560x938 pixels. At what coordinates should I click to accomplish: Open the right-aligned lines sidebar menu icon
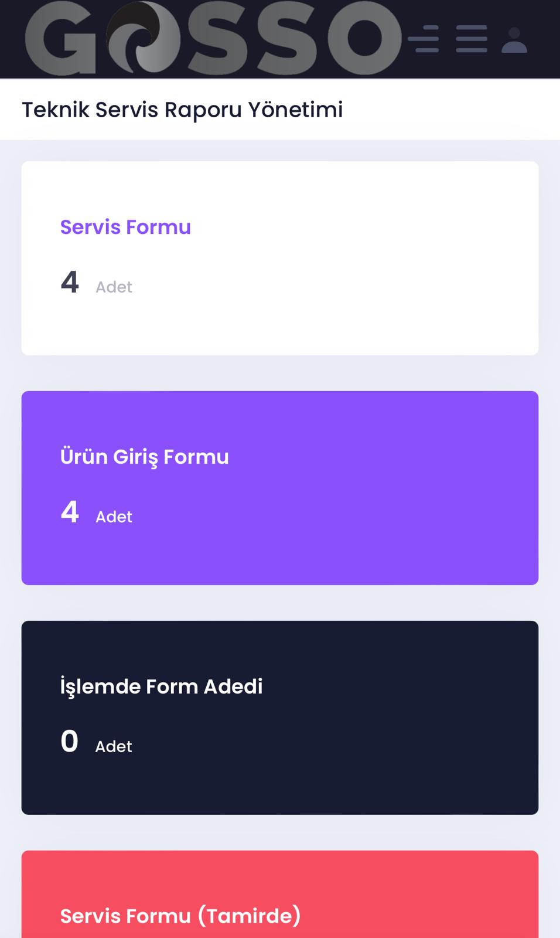[424, 39]
